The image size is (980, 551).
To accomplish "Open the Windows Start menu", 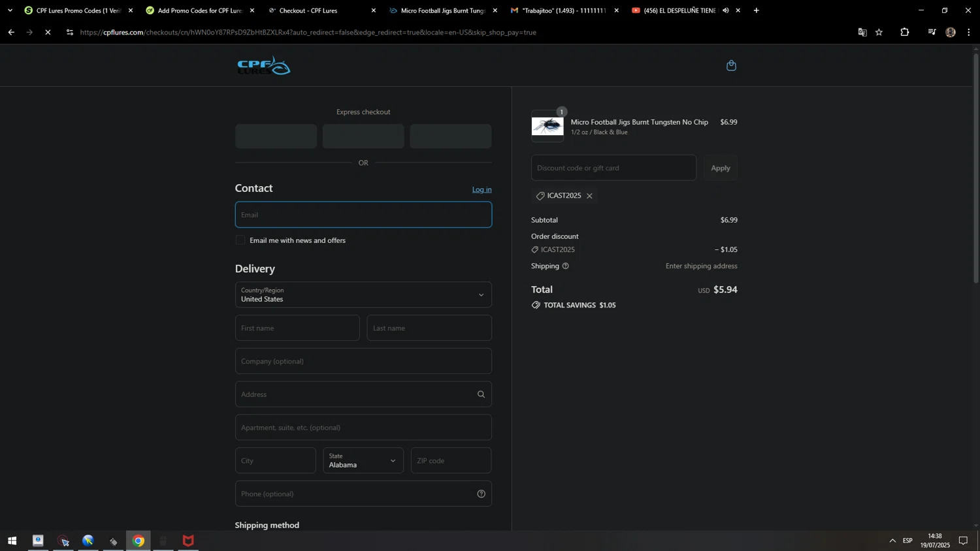I will point(12,541).
